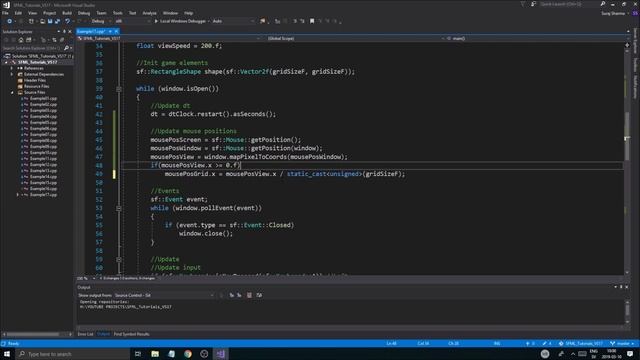Click the Navigate Backward toolbar icon
The width and height of the screenshot is (640, 360).
point(9,21)
